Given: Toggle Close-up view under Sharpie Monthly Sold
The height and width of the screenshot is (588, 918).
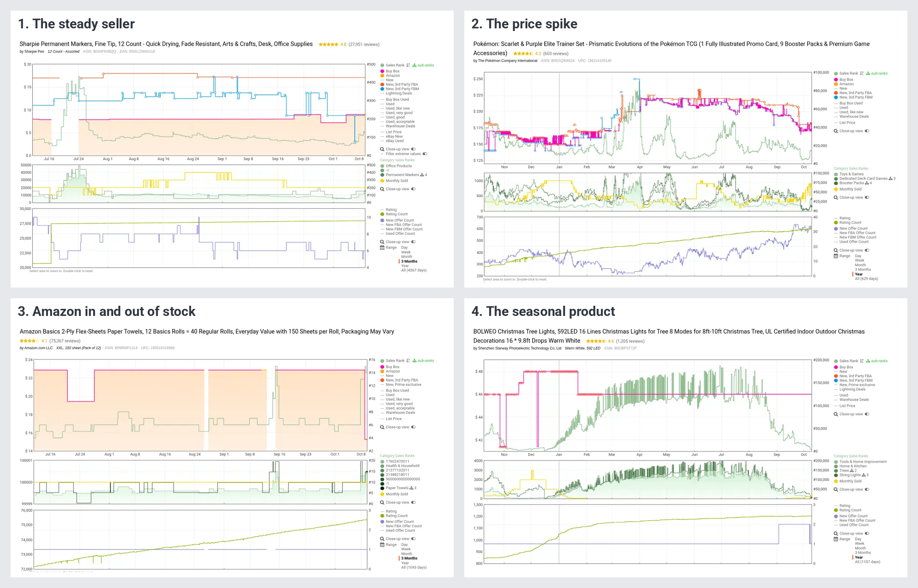Looking at the screenshot, I should [x=413, y=189].
